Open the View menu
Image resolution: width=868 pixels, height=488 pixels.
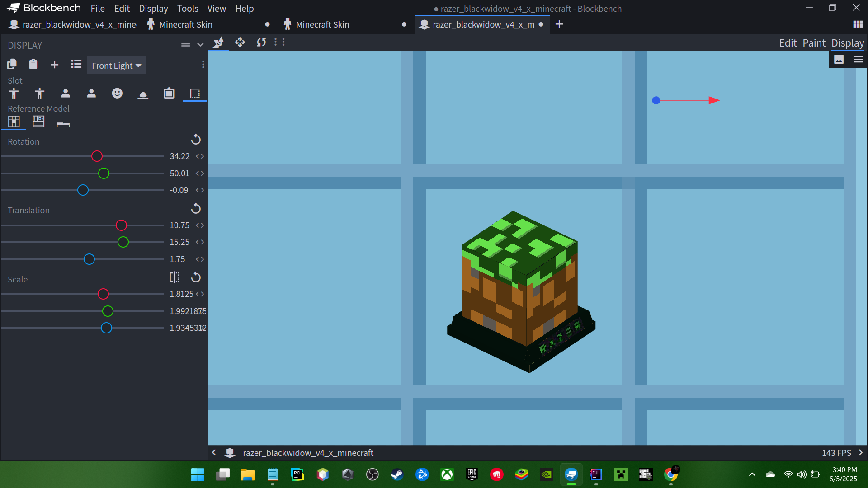pyautogui.click(x=217, y=9)
